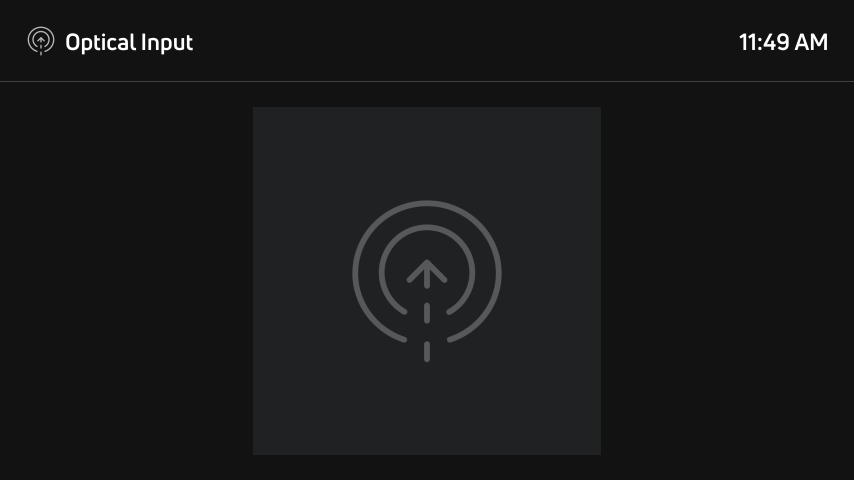Viewport: 854px width, 480px height.
Task: Click the dark area right of the artwork
Action: tap(728, 281)
